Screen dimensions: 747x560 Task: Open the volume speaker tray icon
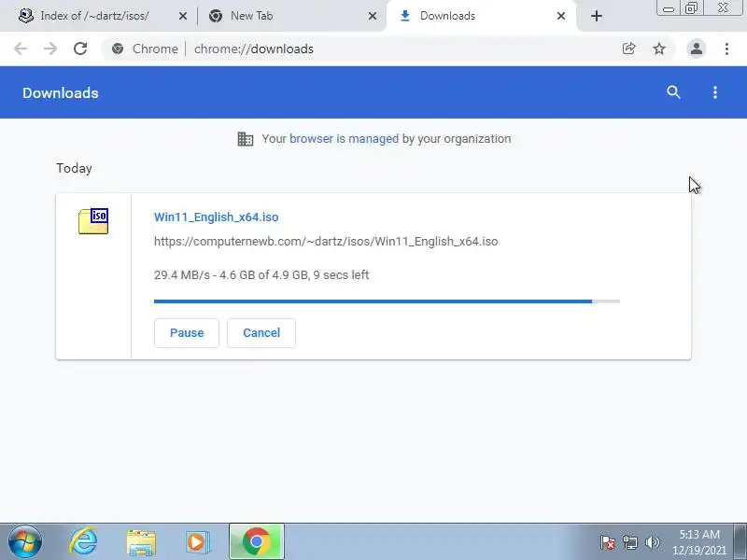coord(652,542)
